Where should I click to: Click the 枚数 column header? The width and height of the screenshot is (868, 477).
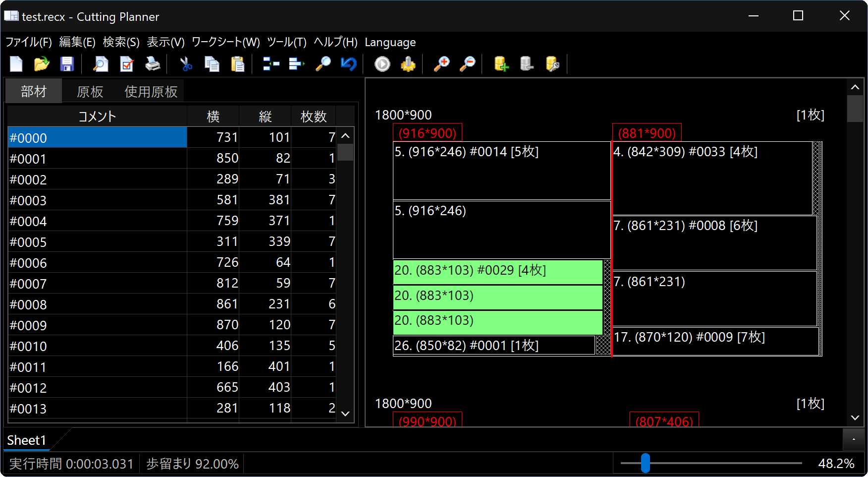[314, 117]
